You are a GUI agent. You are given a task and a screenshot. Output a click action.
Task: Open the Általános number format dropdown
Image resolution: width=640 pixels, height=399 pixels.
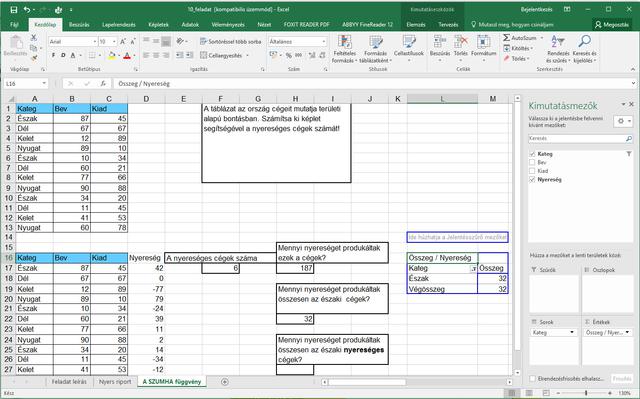[x=324, y=42]
